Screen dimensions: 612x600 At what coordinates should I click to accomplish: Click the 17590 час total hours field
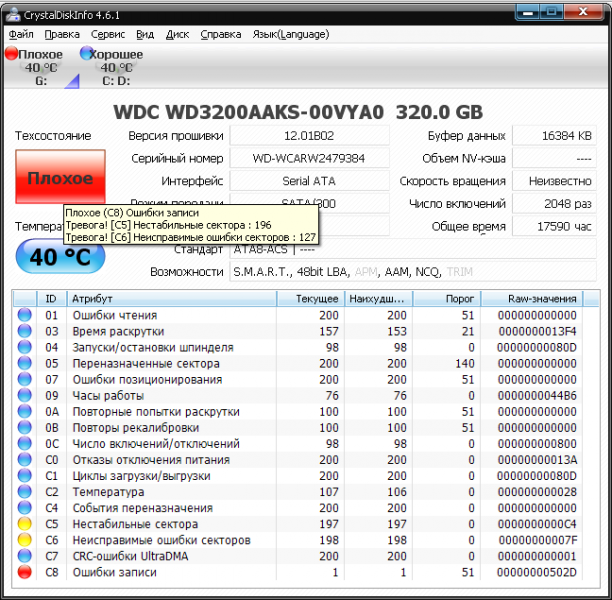pos(554,226)
